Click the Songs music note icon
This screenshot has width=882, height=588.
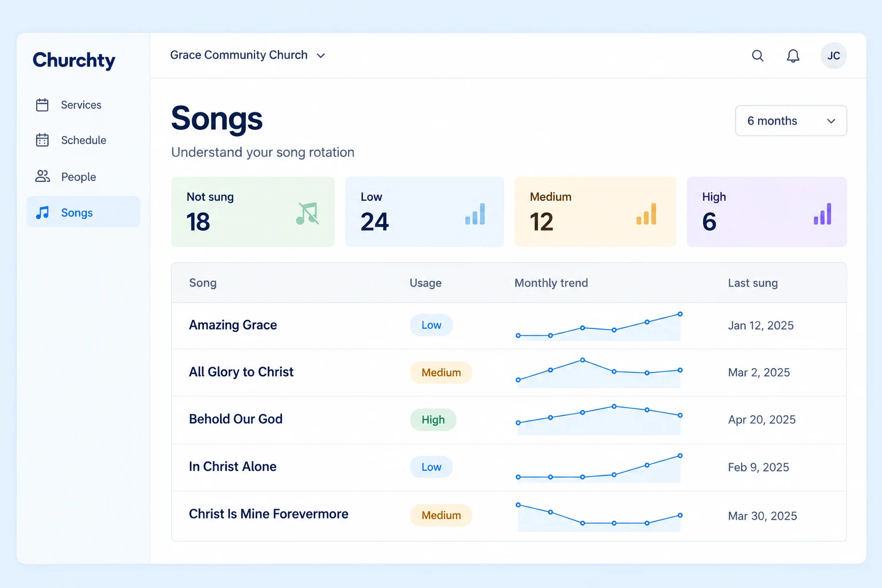point(42,212)
